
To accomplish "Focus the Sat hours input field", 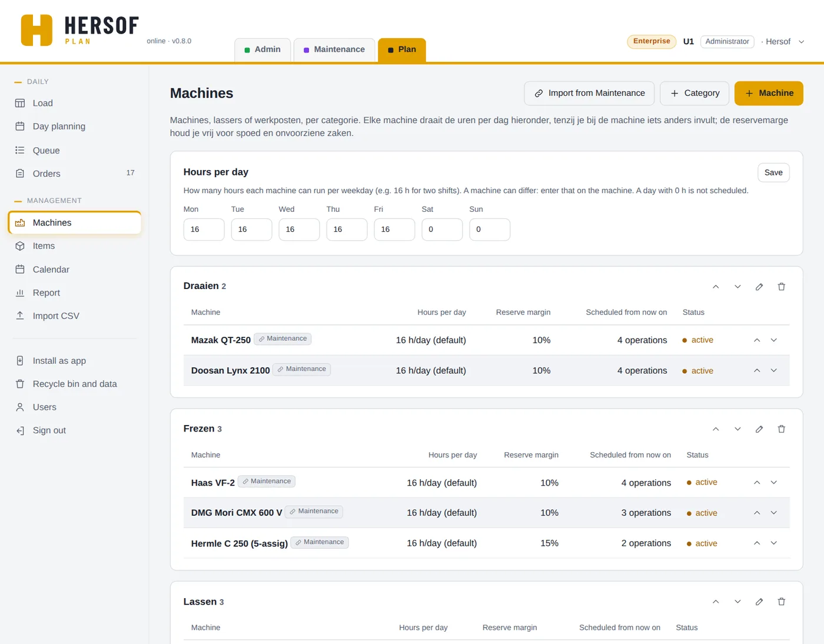I will click(x=442, y=230).
